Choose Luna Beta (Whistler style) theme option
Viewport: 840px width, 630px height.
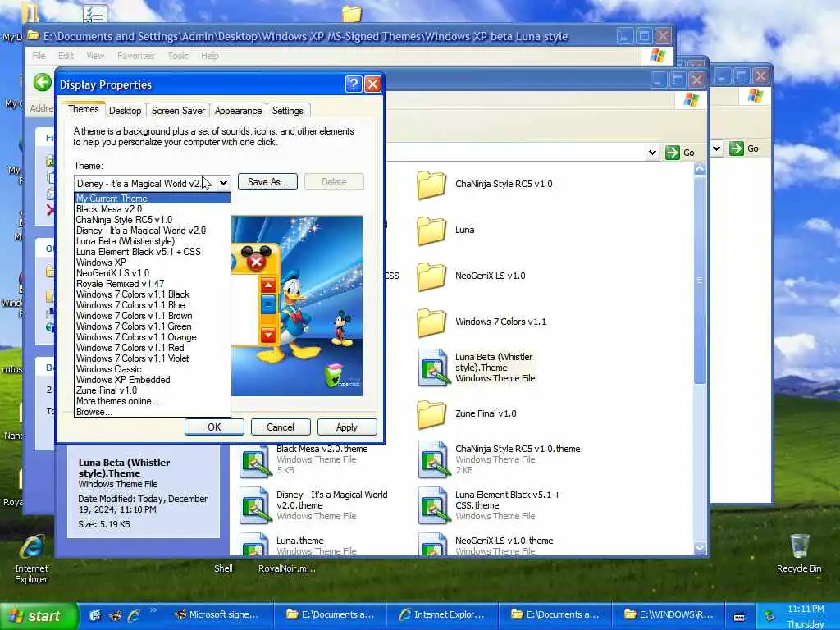(152, 241)
